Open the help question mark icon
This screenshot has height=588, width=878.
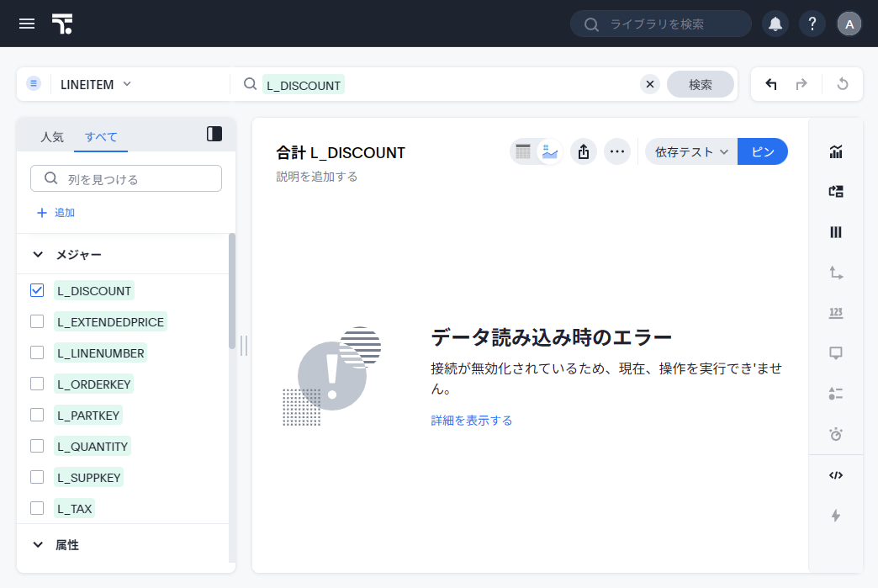[x=812, y=24]
